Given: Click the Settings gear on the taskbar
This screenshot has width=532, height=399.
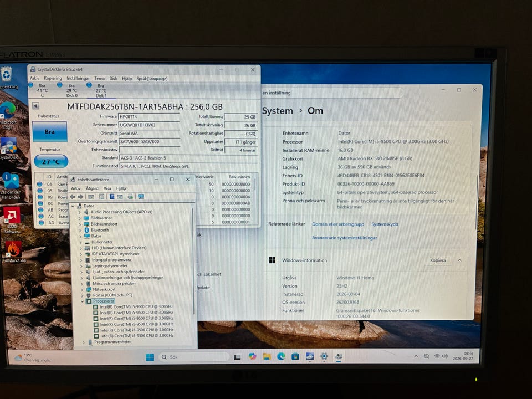Looking at the screenshot, I should click(324, 356).
